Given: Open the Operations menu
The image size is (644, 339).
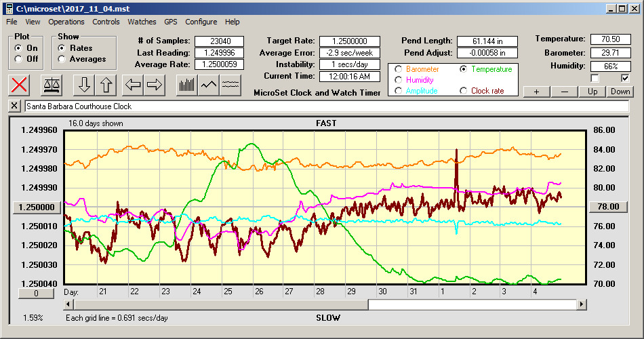Looking at the screenshot, I should (66, 22).
